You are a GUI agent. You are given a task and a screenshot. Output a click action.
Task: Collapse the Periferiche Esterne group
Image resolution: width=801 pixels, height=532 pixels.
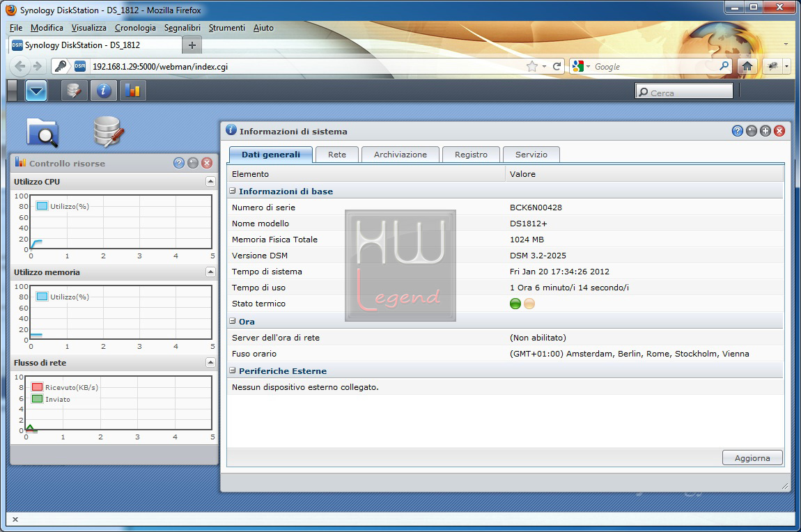click(233, 370)
